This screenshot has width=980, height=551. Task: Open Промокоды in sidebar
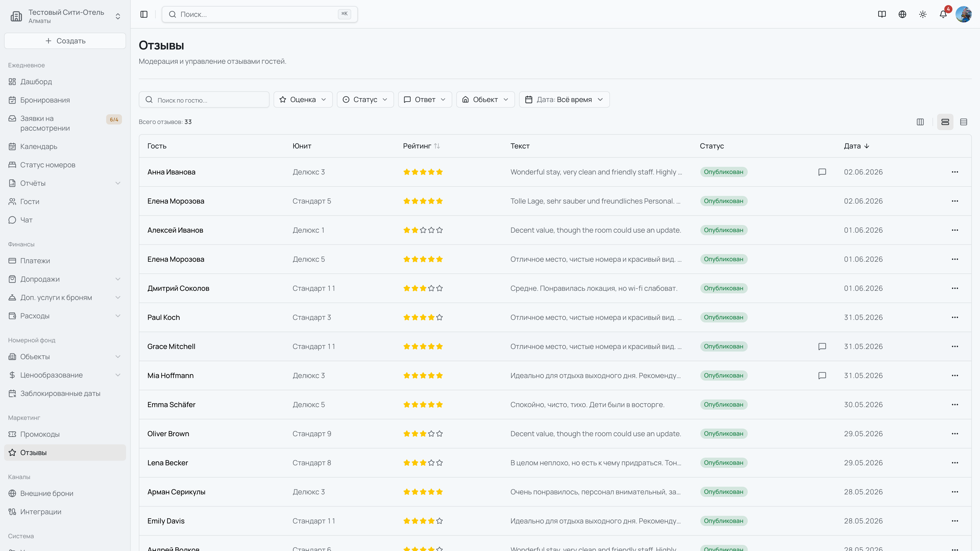coord(65,434)
